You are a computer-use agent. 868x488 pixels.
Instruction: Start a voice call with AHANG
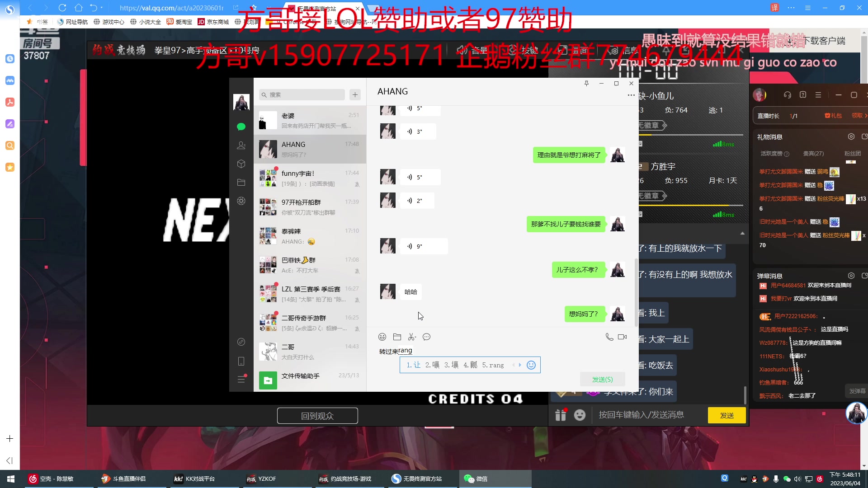click(x=609, y=337)
